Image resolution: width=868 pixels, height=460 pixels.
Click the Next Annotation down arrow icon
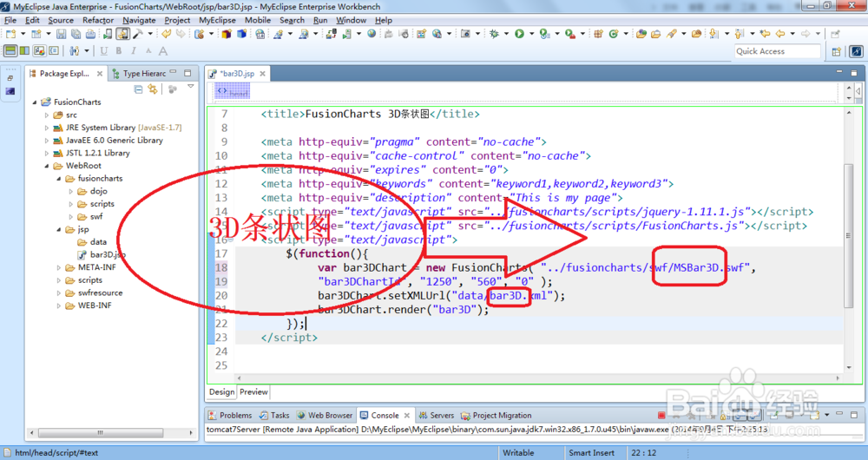(x=713, y=34)
